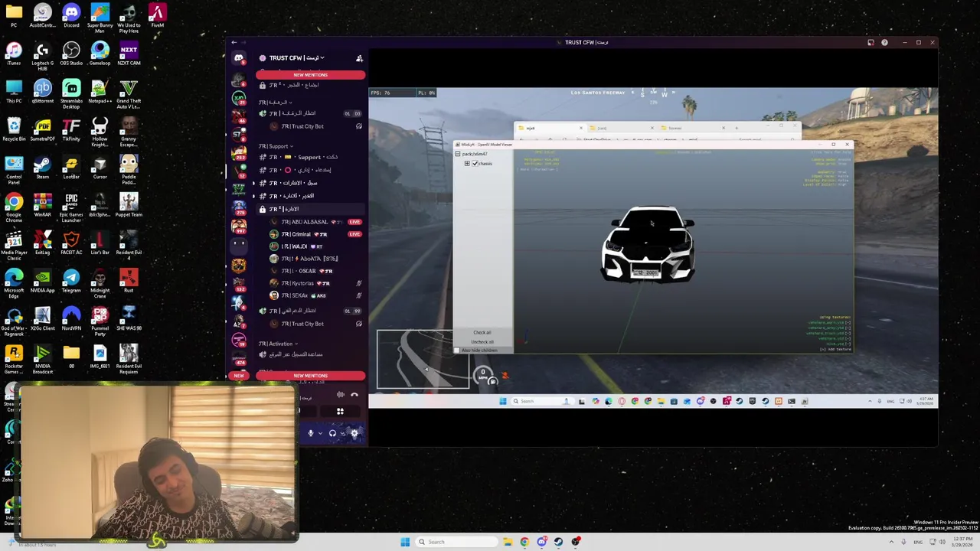980x551 pixels.
Task: Open Discord user settings gear
Action: tap(354, 433)
